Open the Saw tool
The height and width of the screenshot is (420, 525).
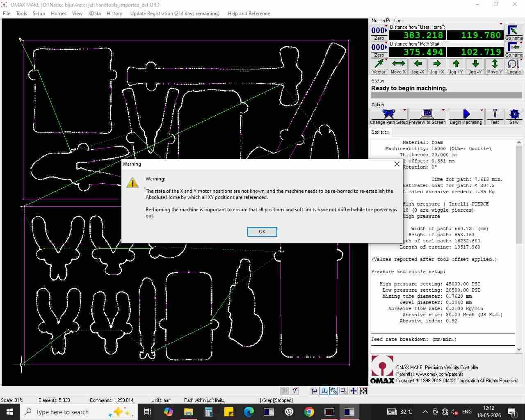(x=514, y=117)
